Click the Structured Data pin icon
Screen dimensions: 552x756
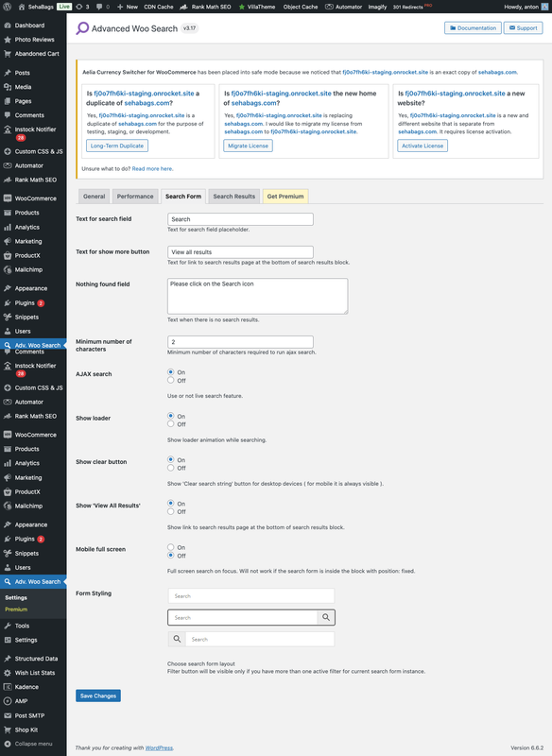coord(8,659)
